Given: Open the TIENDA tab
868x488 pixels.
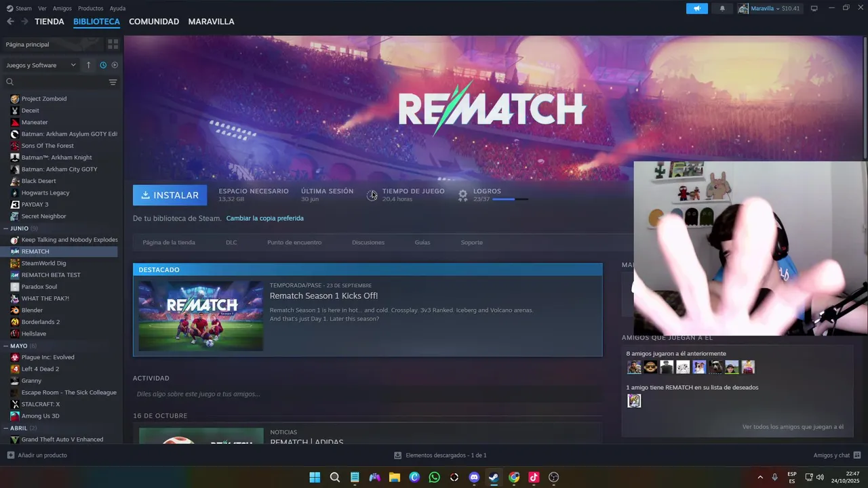Looking at the screenshot, I should point(50,22).
